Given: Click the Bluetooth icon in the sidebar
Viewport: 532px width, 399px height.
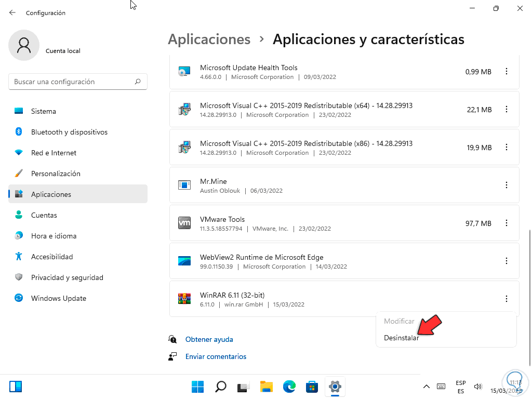Looking at the screenshot, I should (19, 131).
